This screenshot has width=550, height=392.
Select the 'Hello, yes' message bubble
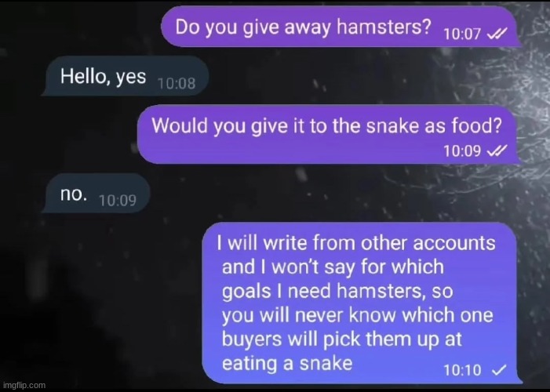126,76
